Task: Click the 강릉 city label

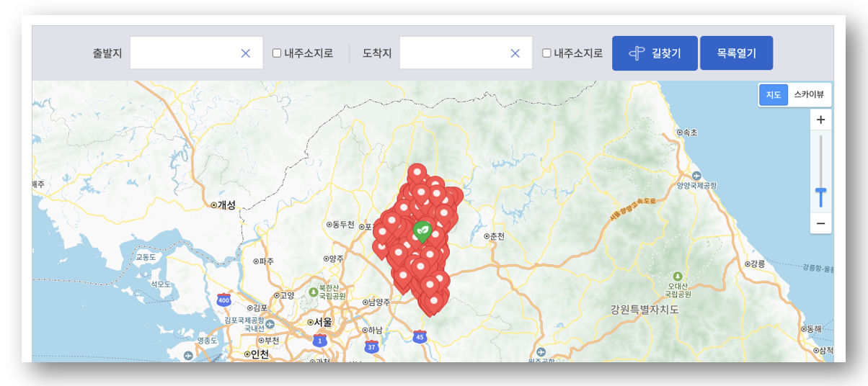Action: [x=757, y=264]
